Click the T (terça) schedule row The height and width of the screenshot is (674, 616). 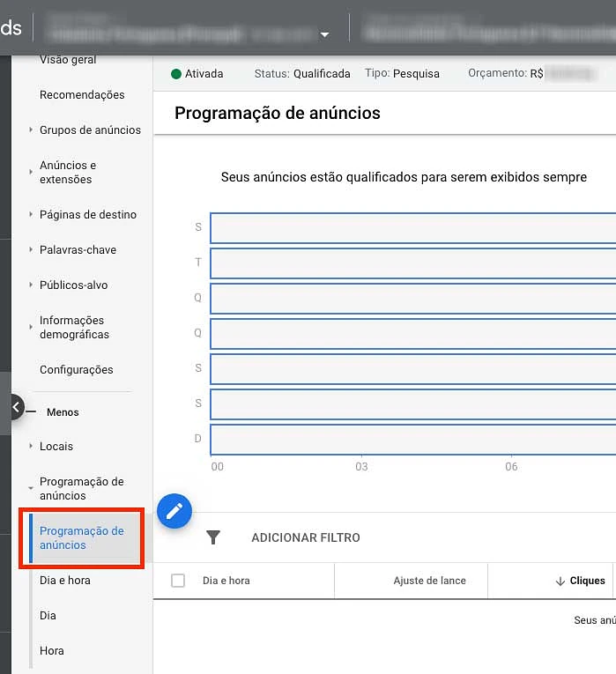click(413, 263)
